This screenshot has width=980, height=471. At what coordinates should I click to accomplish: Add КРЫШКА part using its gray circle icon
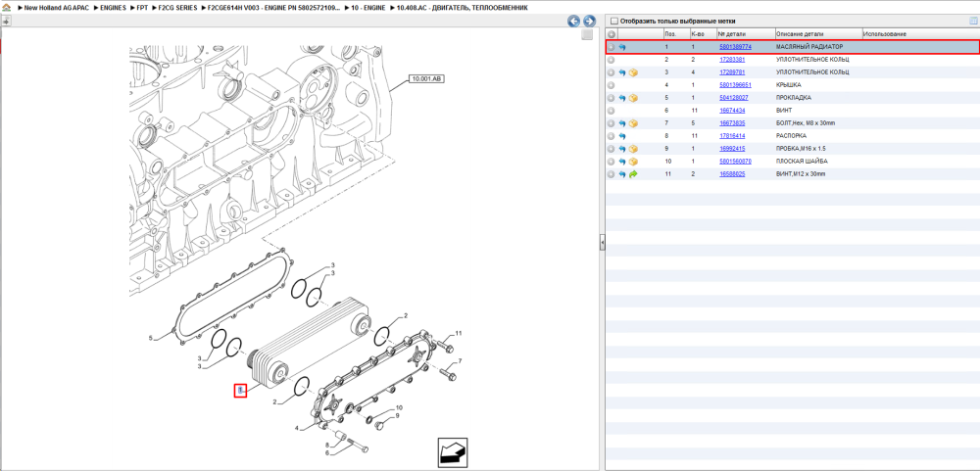coord(612,85)
